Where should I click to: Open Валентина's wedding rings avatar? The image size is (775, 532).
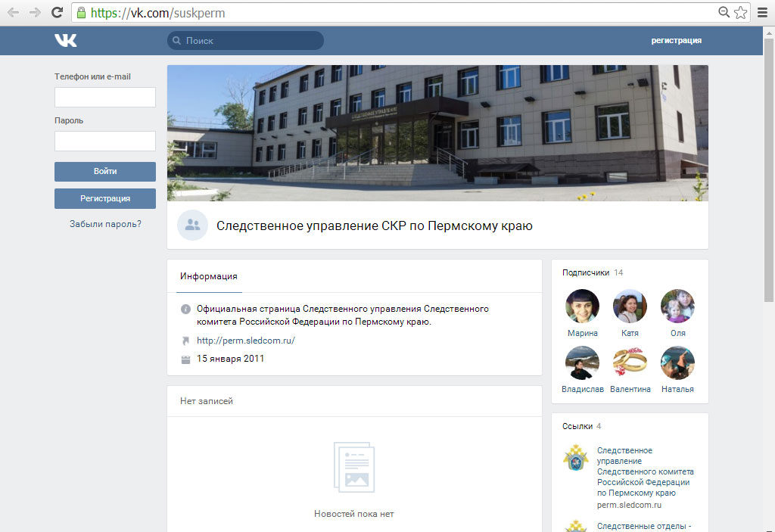pos(630,363)
